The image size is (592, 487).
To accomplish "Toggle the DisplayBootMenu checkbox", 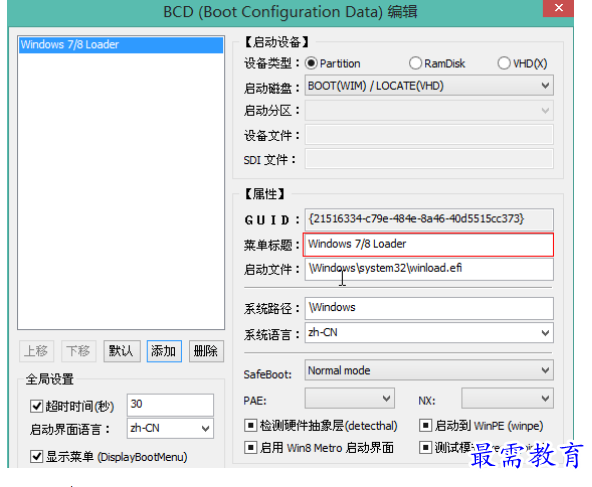I will click(x=36, y=457).
